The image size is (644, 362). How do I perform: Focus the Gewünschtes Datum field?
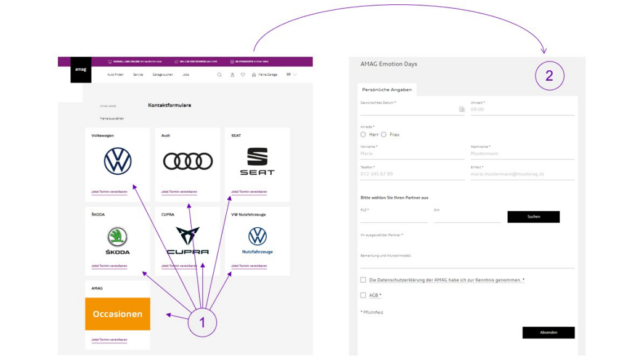(x=412, y=110)
